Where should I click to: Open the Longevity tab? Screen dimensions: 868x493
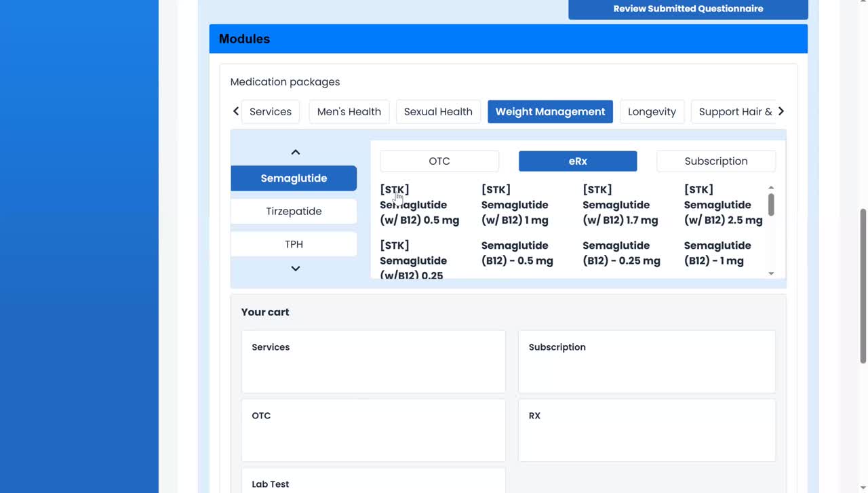[652, 112]
